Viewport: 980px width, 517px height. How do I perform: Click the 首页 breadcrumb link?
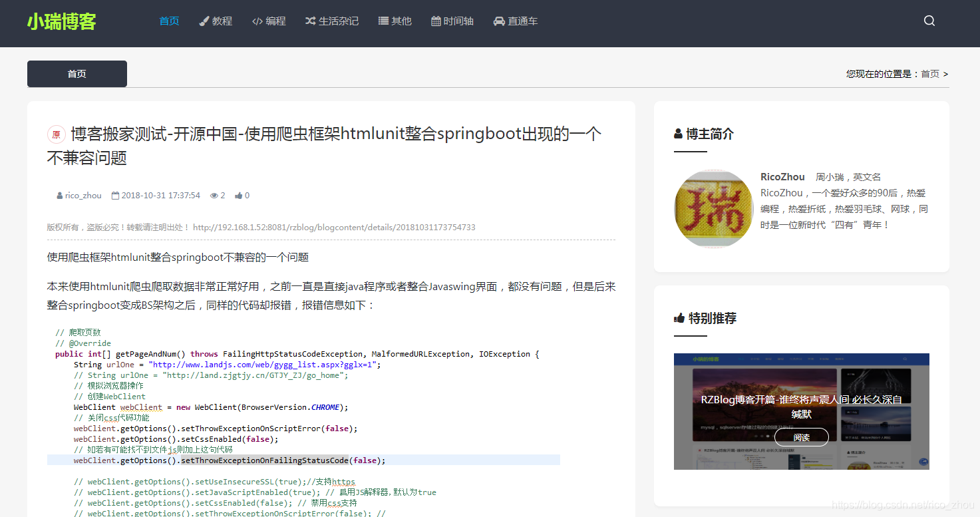pyautogui.click(x=930, y=74)
